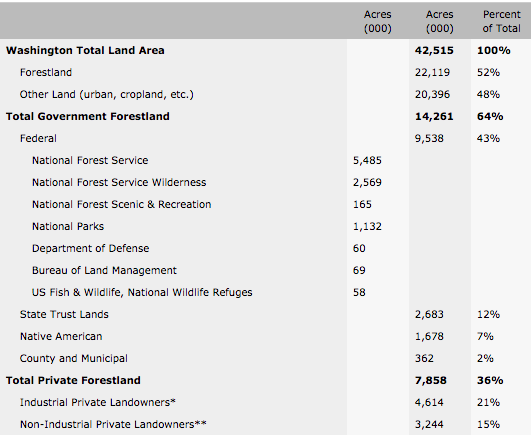
Task: Select the Total Government Forestland heading
Action: pyautogui.click(x=88, y=117)
